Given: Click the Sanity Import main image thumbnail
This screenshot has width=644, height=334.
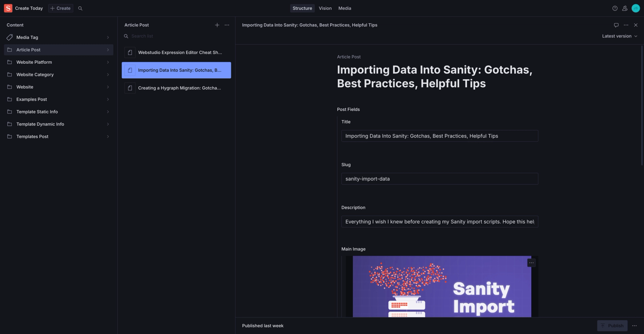Looking at the screenshot, I should coord(442,286).
